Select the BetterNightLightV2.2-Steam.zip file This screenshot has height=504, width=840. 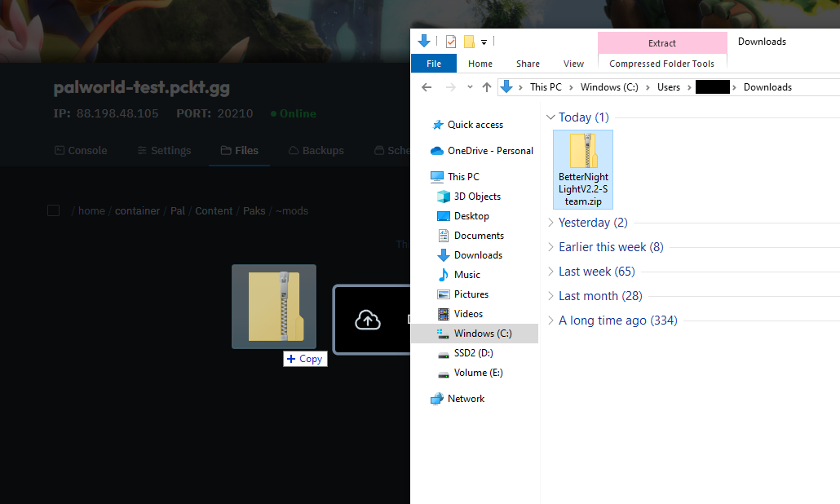[583, 170]
